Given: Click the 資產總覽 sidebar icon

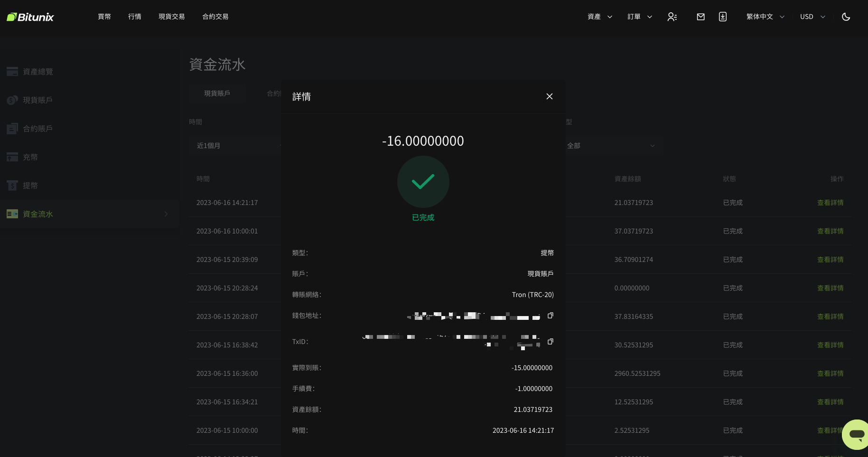Looking at the screenshot, I should point(12,72).
